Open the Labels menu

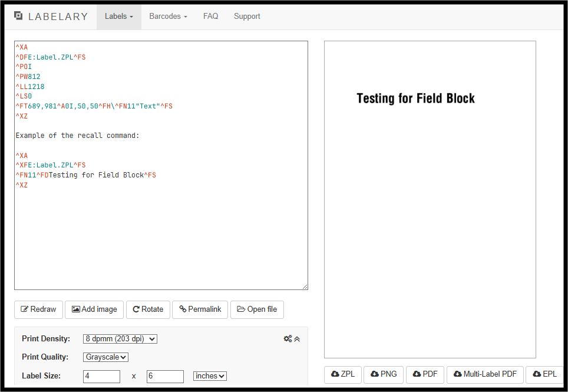pyautogui.click(x=119, y=17)
